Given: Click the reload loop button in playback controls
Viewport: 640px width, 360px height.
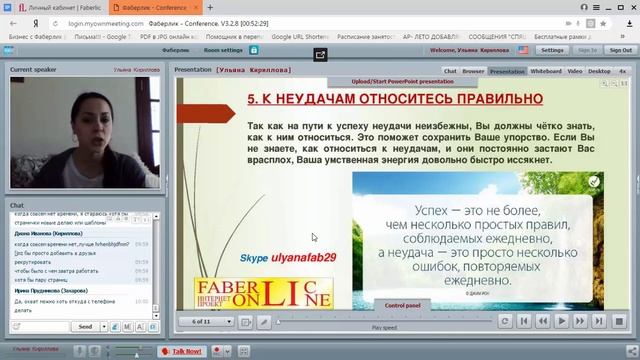Looking at the screenshot, I should [505, 321].
